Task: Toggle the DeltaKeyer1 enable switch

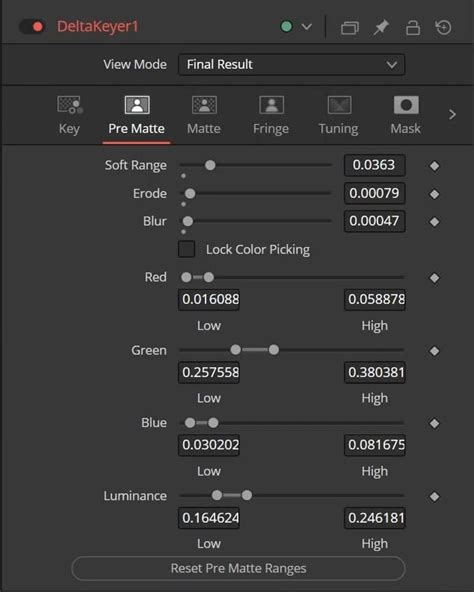Action: point(32,27)
